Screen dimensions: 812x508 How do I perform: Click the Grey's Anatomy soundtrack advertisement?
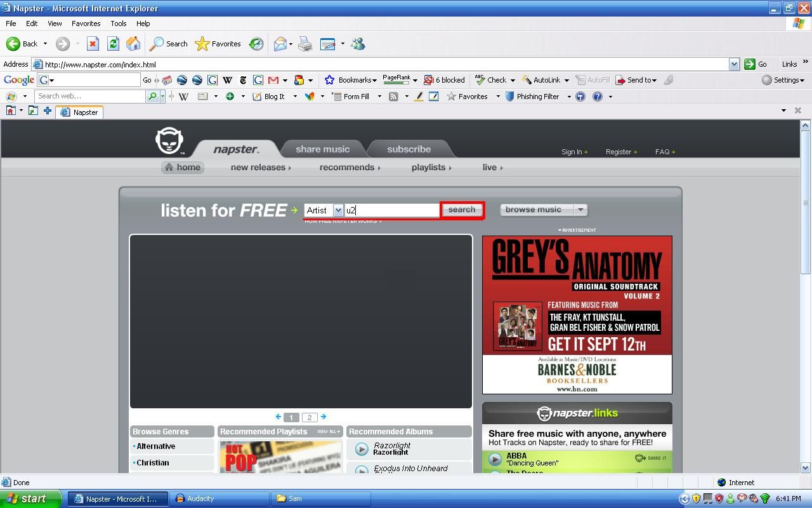click(x=577, y=315)
